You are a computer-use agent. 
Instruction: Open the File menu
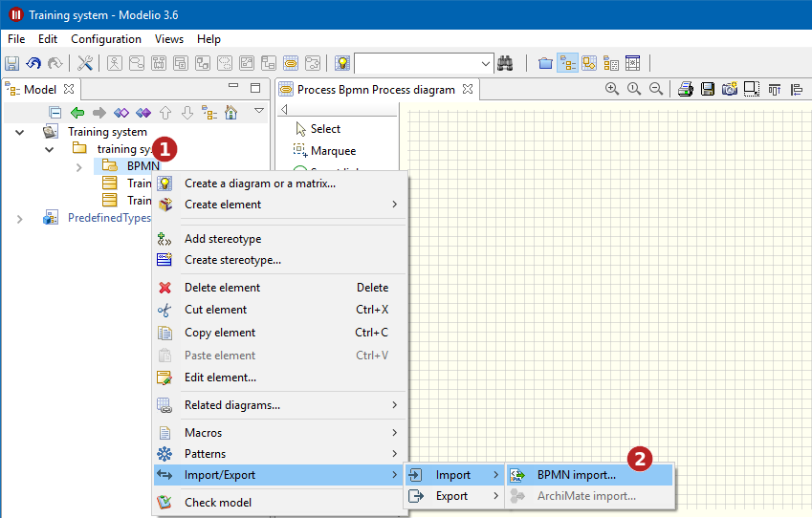pos(16,39)
